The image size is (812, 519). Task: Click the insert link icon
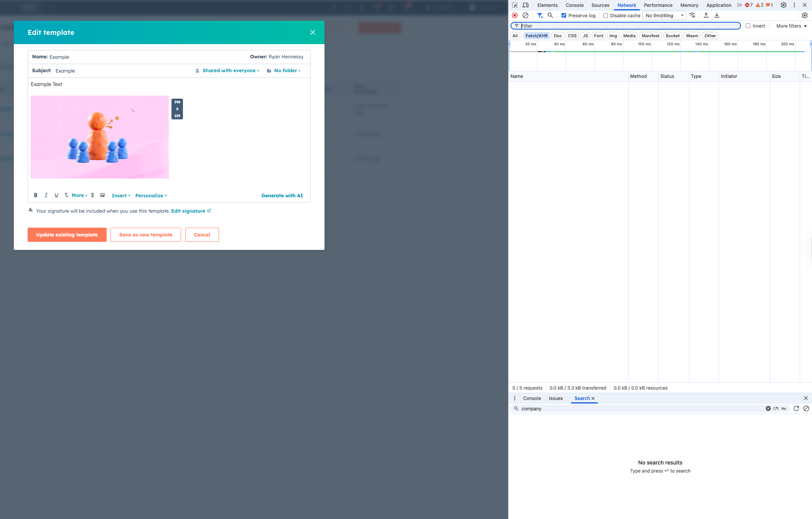tap(92, 195)
